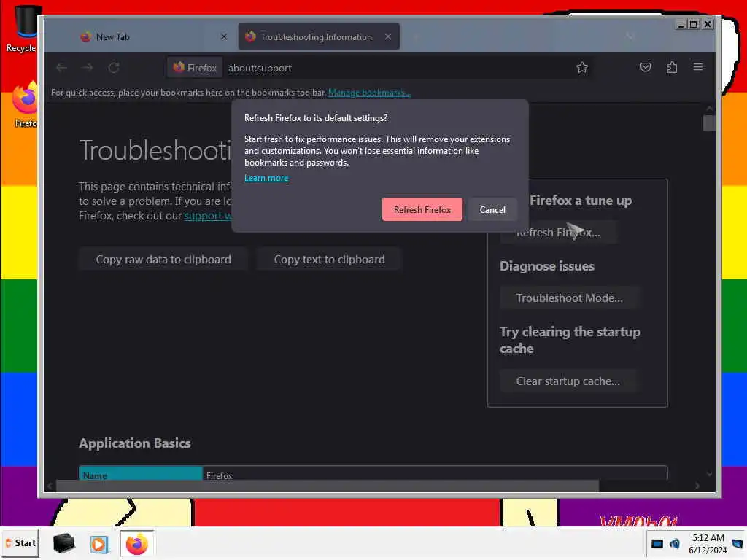This screenshot has height=560, width=747.
Task: Click the Diagnose issues heading
Action: click(x=547, y=265)
